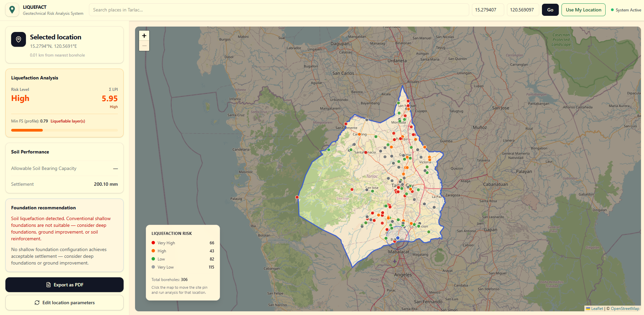Click the Min FS (profile): 0.79 text

[29, 121]
